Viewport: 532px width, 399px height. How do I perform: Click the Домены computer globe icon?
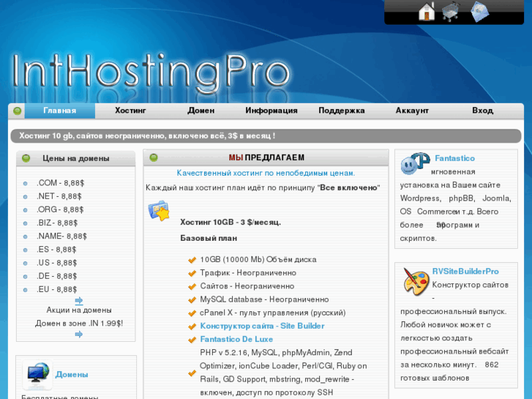click(38, 375)
